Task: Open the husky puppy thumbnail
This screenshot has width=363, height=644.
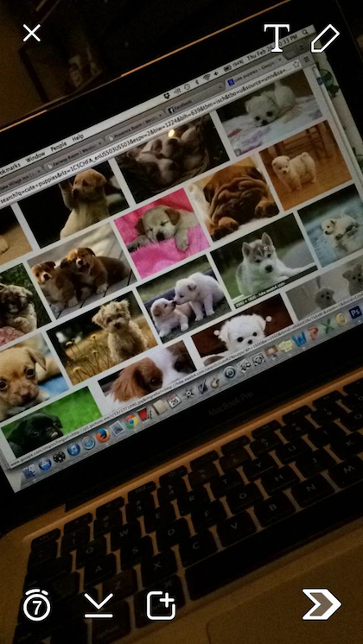Action: 263,261
